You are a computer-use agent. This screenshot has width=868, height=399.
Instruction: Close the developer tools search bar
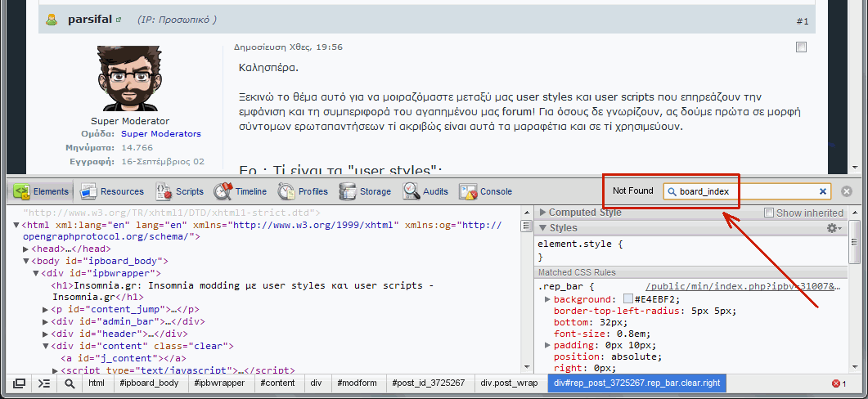pos(847,191)
